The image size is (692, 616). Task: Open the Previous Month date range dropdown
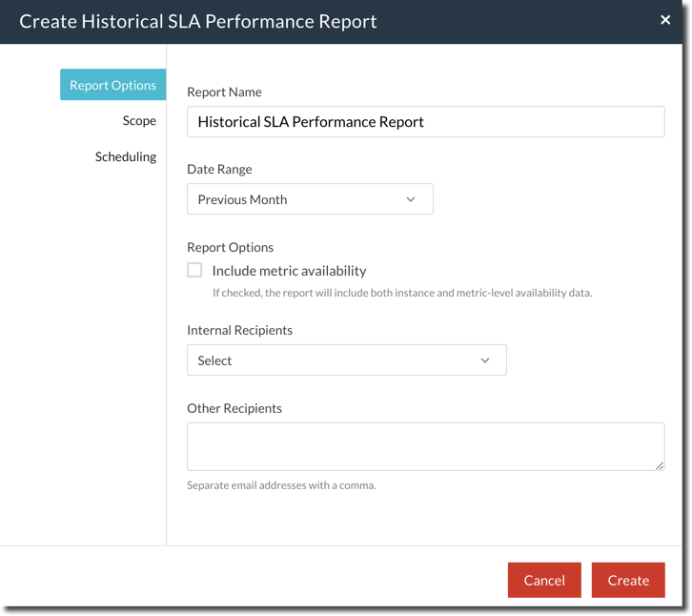tap(310, 199)
